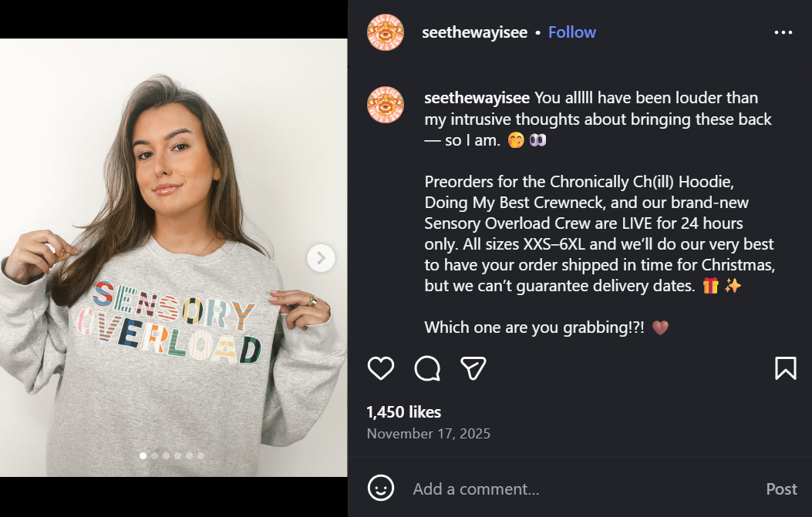
Task: Click the profile avatar beside the caption
Action: tap(386, 106)
